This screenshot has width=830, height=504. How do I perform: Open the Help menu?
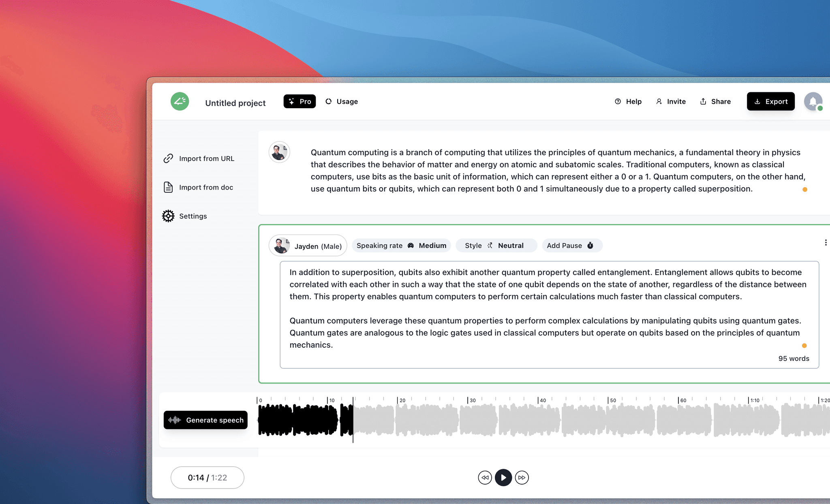click(628, 101)
